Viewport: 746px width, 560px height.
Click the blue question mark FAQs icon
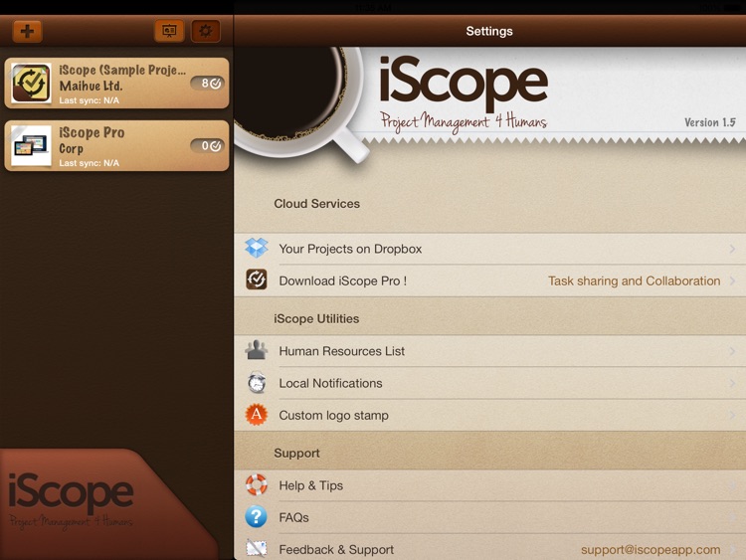pos(257,516)
